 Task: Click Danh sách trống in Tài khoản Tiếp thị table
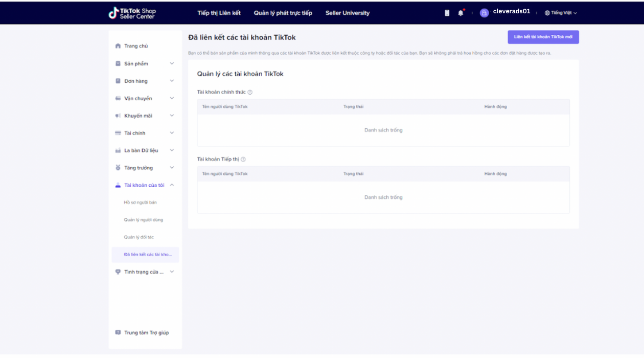[x=383, y=197]
